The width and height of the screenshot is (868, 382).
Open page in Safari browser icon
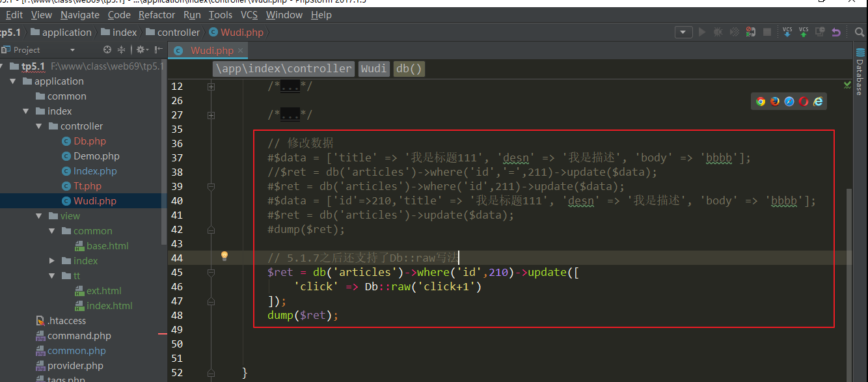click(789, 101)
